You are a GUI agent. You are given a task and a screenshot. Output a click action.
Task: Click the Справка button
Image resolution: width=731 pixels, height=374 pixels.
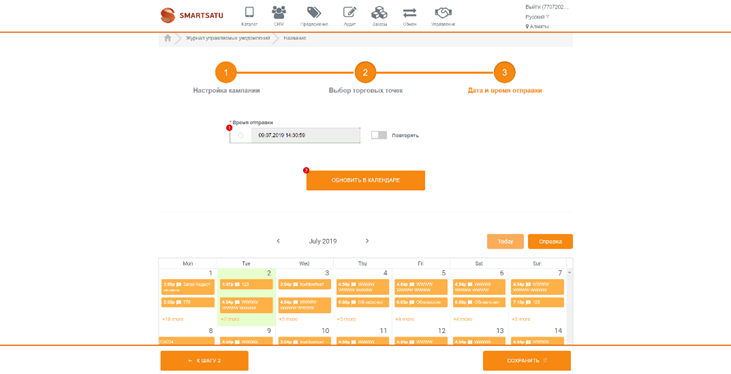(x=550, y=242)
